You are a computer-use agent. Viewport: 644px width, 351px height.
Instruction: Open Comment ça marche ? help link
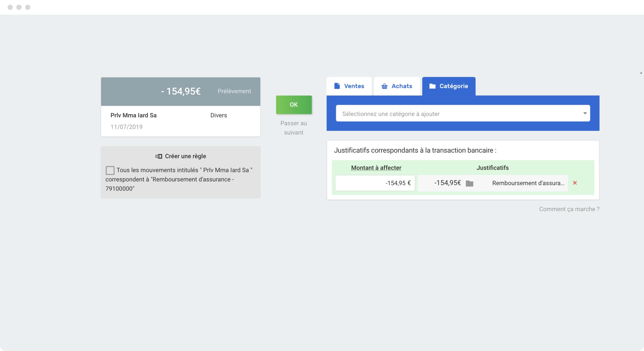click(x=569, y=209)
